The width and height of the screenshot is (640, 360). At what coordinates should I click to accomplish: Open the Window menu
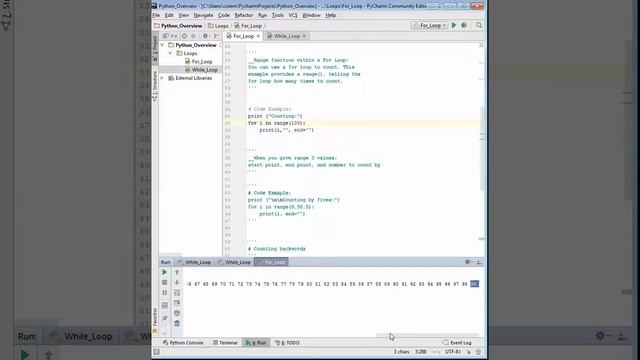[311, 15]
